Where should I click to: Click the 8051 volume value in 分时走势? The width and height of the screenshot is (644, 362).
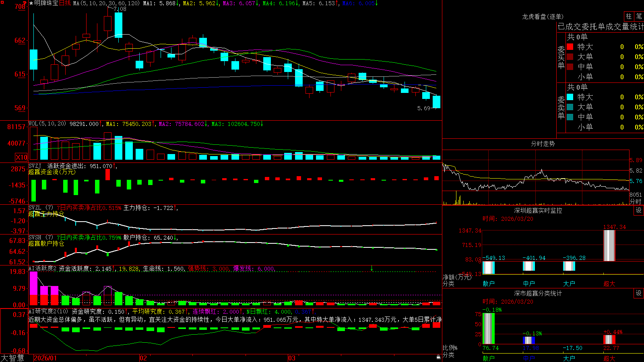point(636,195)
